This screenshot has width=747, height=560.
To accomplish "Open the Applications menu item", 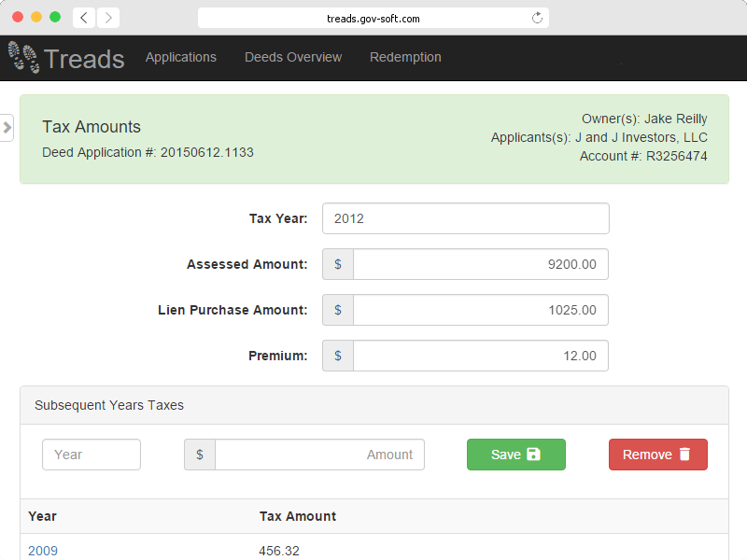I will [181, 57].
